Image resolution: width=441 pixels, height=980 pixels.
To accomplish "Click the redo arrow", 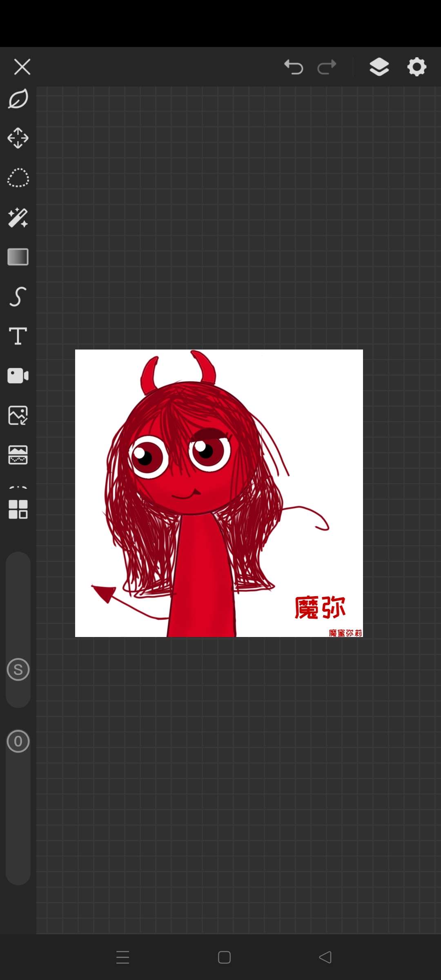I will [x=327, y=67].
